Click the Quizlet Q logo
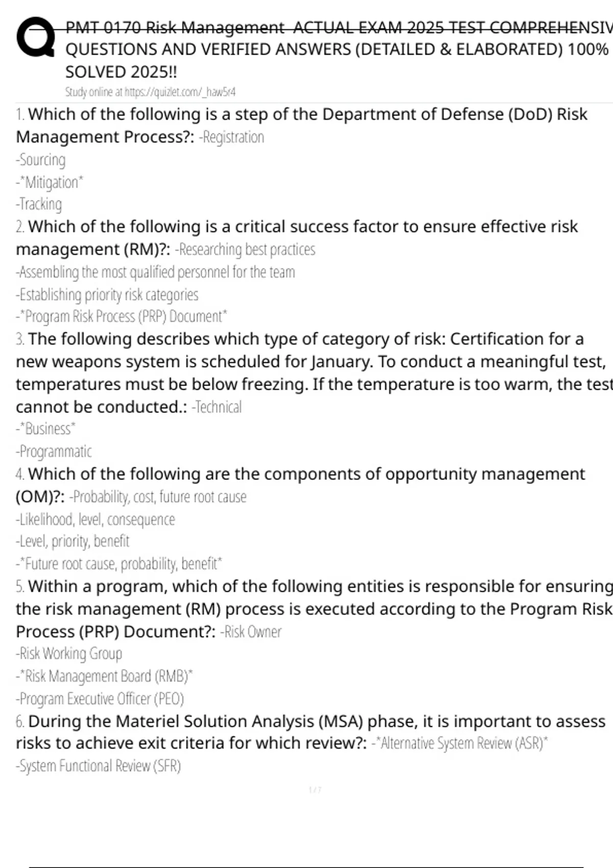This screenshot has height=868, width=613. 35,37
